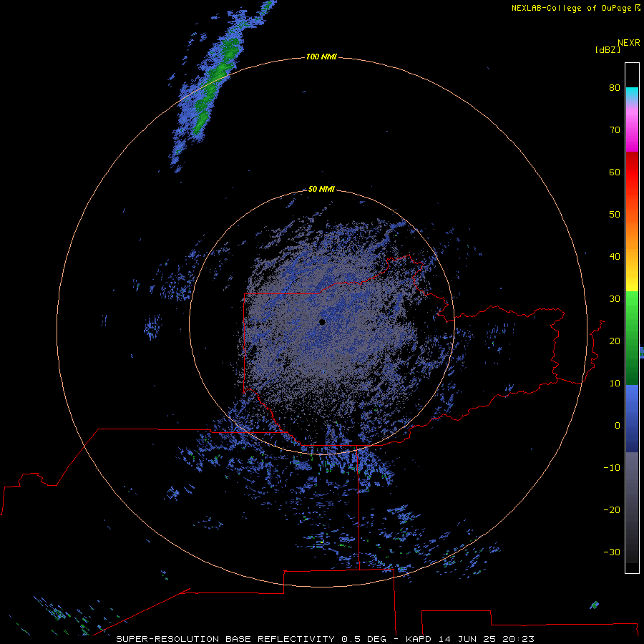Image resolution: width=644 pixels, height=644 pixels.
Task: Click the -10 value on the dBZ scale
Action: (x=612, y=468)
